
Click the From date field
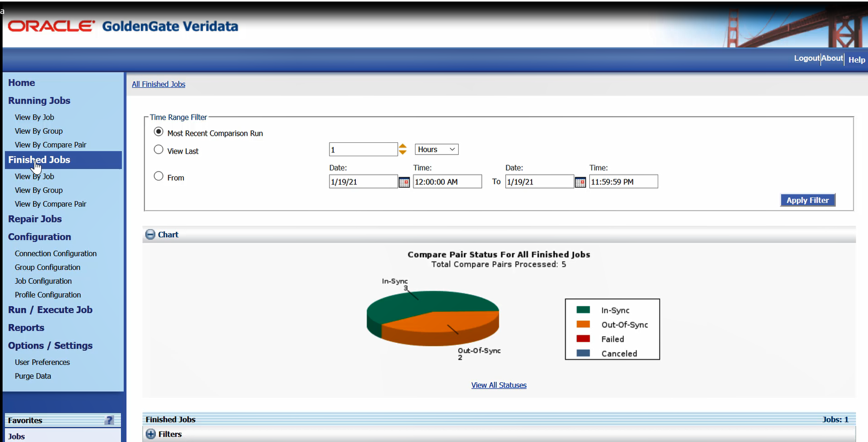[363, 182]
